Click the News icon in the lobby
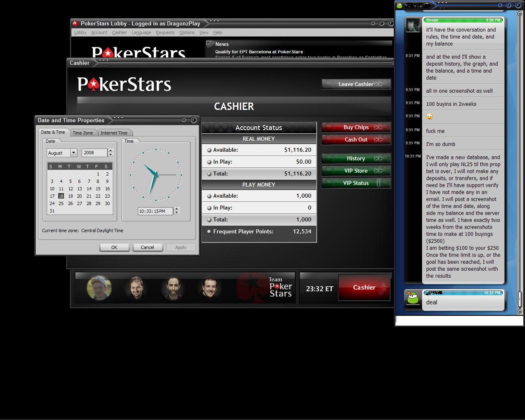Image resolution: width=525 pixels, height=420 pixels. click(210, 44)
